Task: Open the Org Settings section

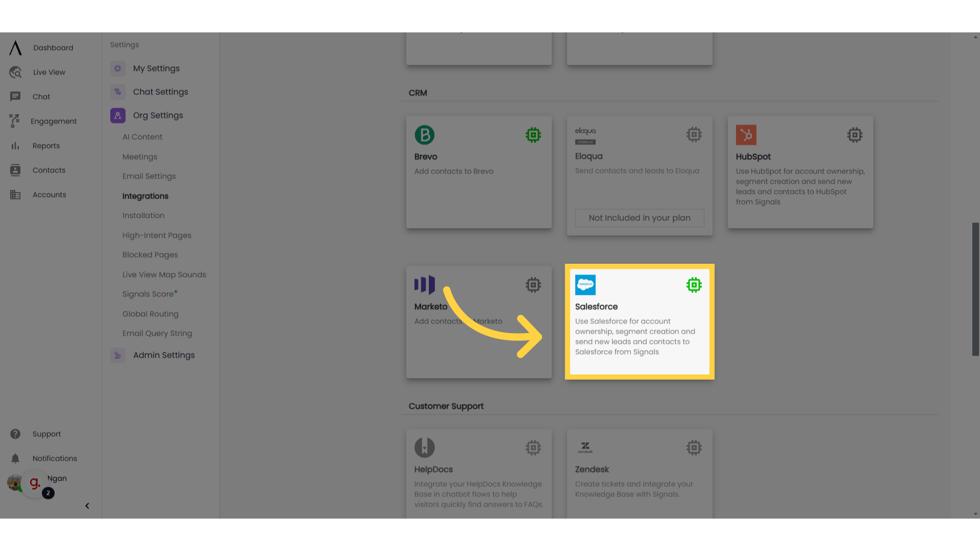Action: (158, 115)
